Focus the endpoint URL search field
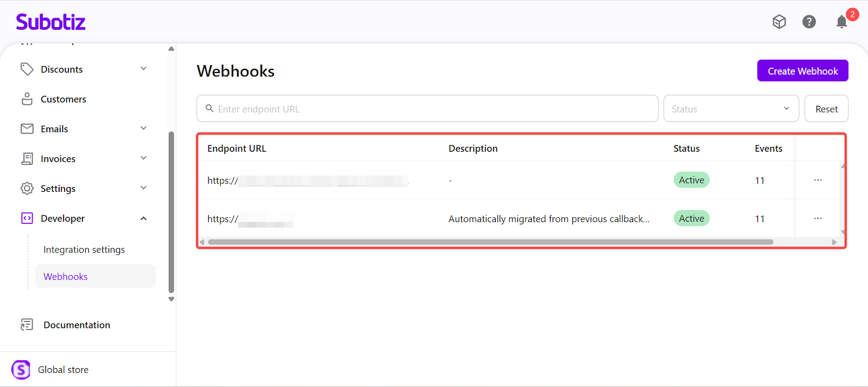This screenshot has height=387, width=868. [x=434, y=109]
